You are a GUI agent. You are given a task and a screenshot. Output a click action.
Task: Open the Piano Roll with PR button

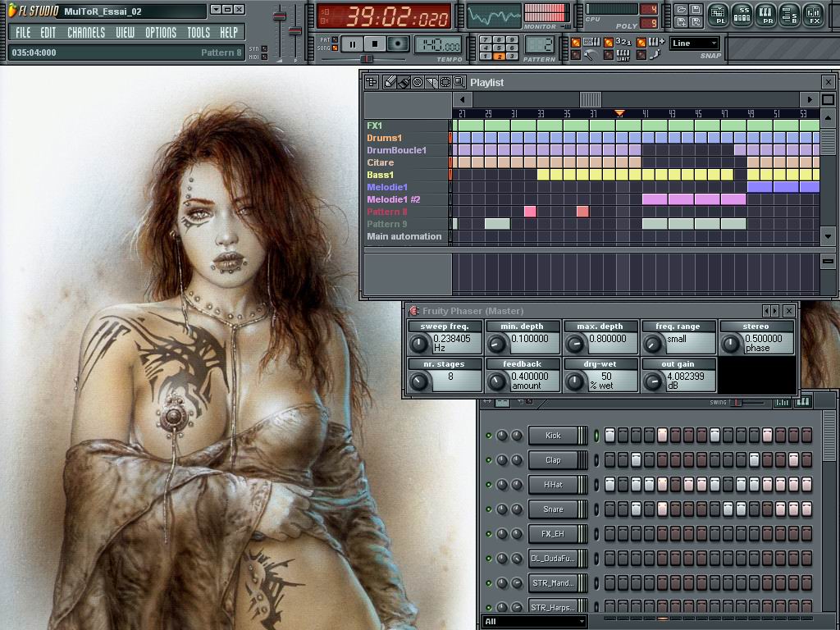[x=766, y=15]
